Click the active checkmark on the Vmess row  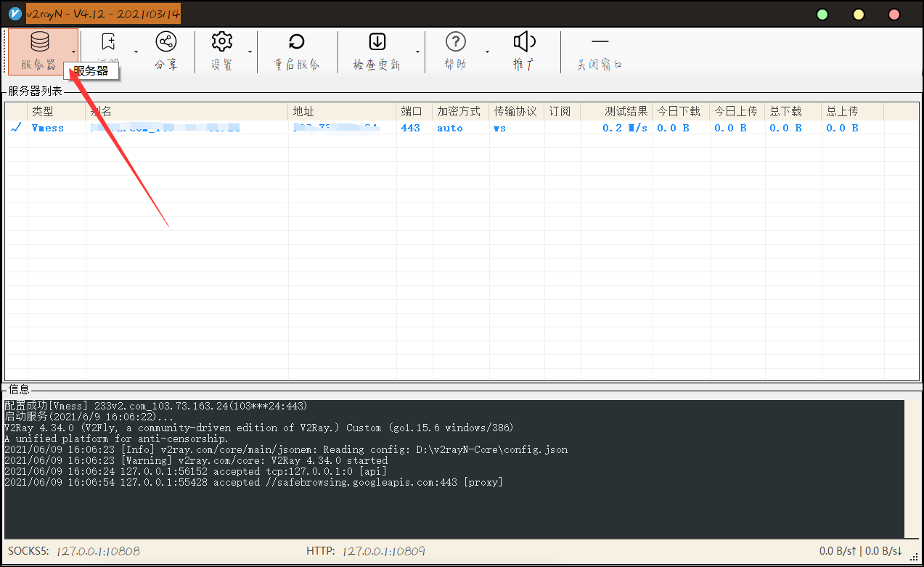pos(16,127)
